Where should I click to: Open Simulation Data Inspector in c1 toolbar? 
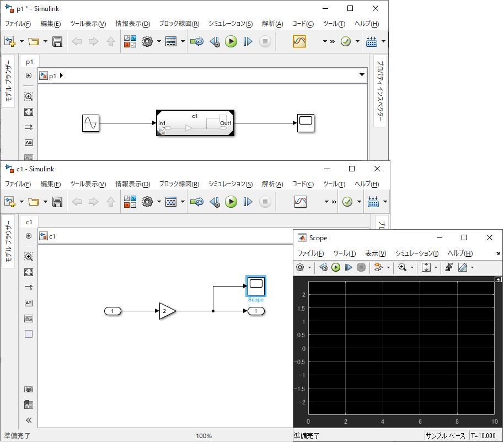point(301,202)
